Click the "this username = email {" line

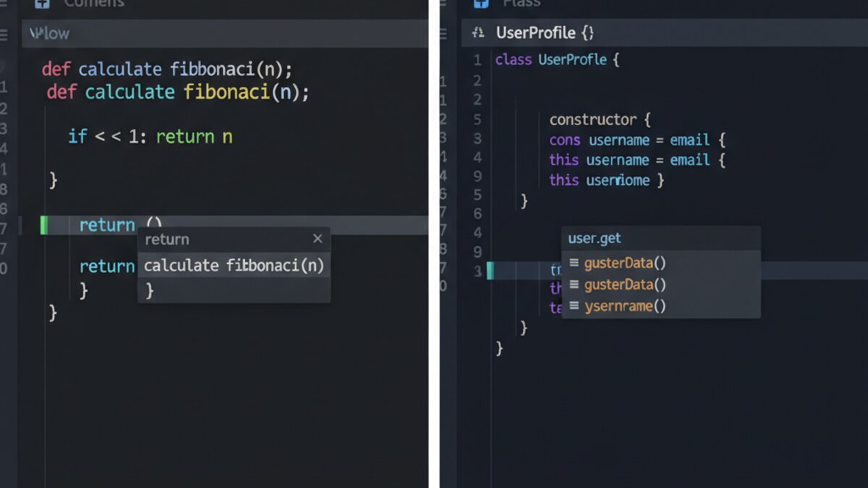point(637,159)
